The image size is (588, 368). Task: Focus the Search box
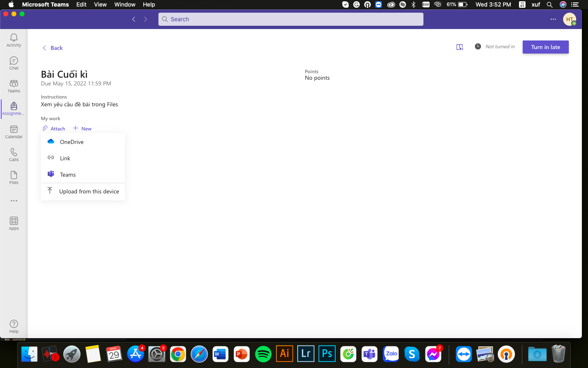tap(291, 19)
